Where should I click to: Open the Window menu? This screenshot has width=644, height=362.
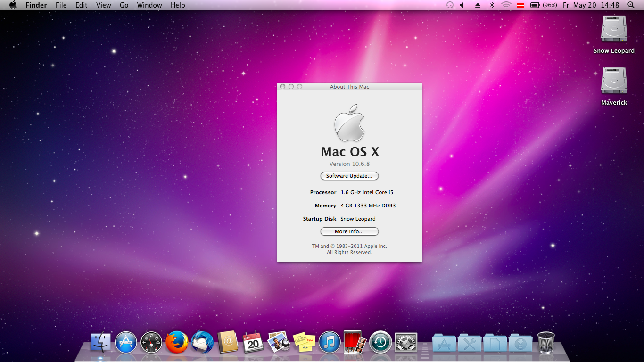149,5
